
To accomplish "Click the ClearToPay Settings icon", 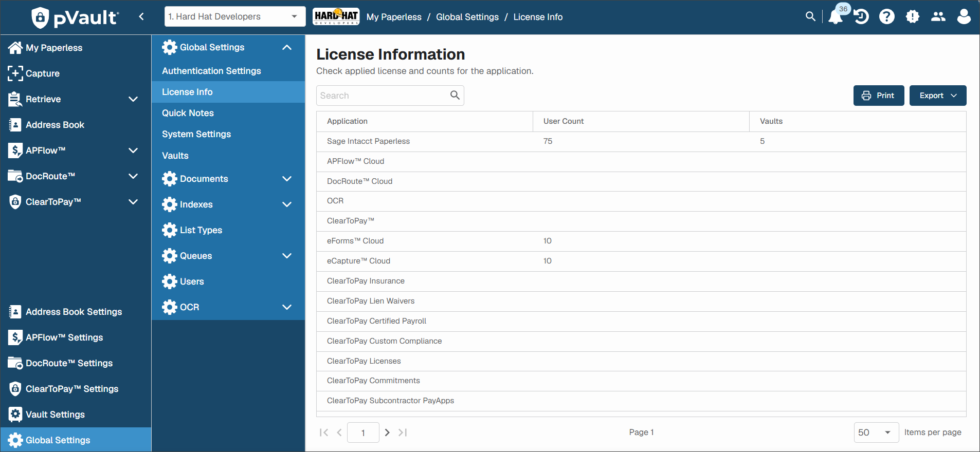I will (15, 389).
